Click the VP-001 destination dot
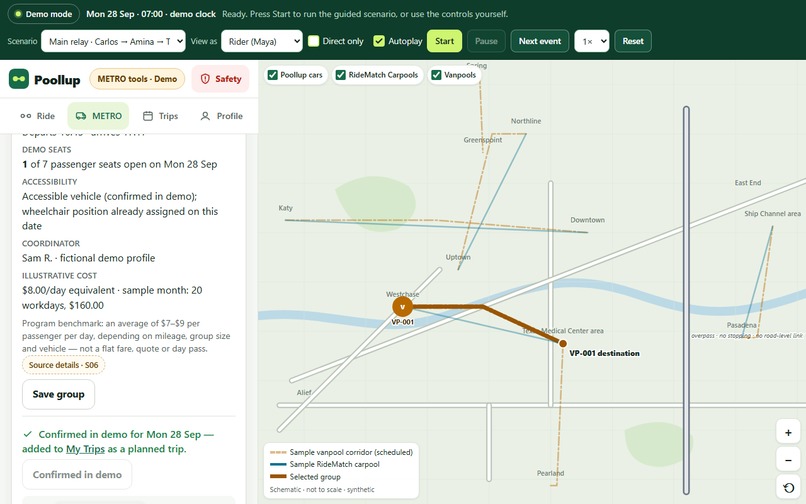This screenshot has height=504, width=806. tap(563, 343)
